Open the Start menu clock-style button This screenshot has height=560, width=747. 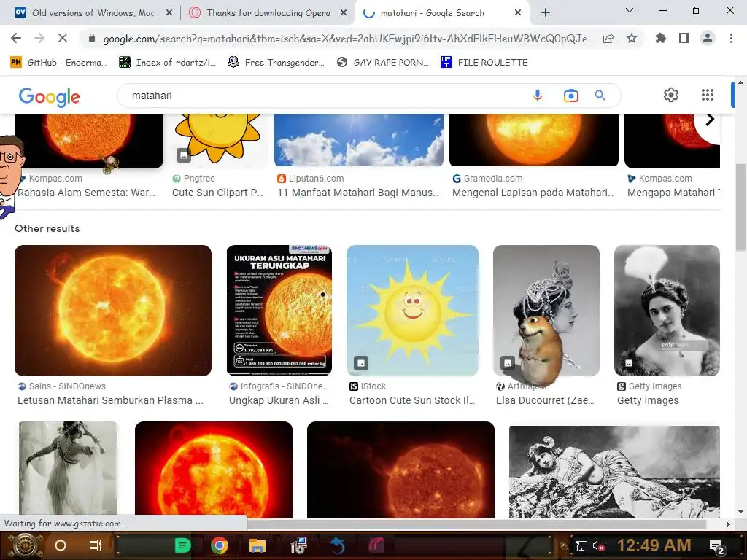pos(24,545)
